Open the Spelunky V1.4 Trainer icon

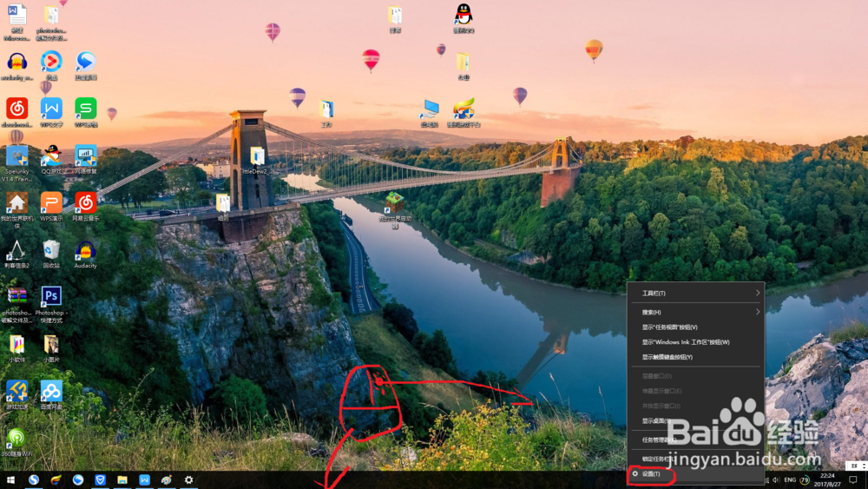17,163
